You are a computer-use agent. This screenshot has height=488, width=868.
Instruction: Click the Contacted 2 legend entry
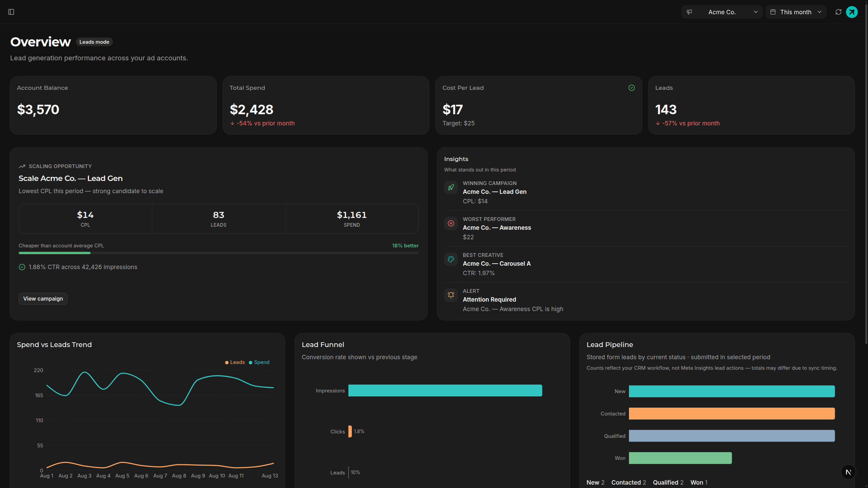point(629,483)
